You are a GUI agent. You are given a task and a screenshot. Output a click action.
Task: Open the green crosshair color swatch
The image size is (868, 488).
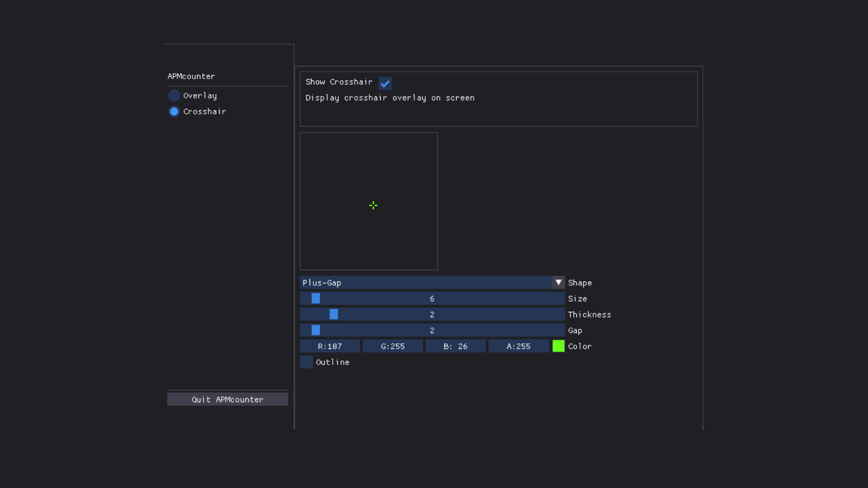(x=558, y=346)
